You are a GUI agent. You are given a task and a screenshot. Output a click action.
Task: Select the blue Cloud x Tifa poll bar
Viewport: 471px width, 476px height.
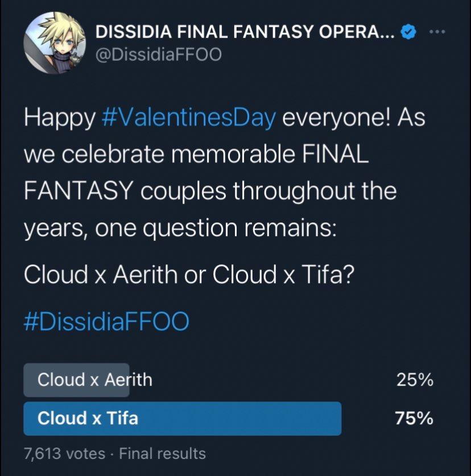[x=183, y=419]
